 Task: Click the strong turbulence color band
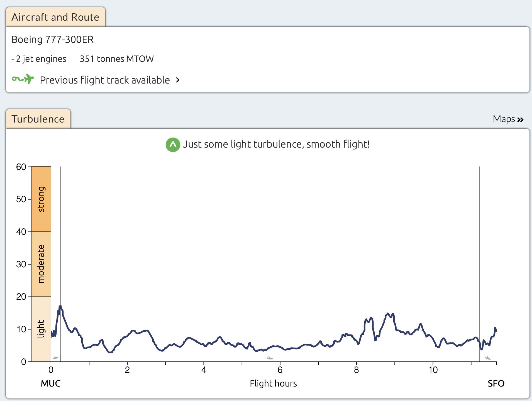point(41,199)
